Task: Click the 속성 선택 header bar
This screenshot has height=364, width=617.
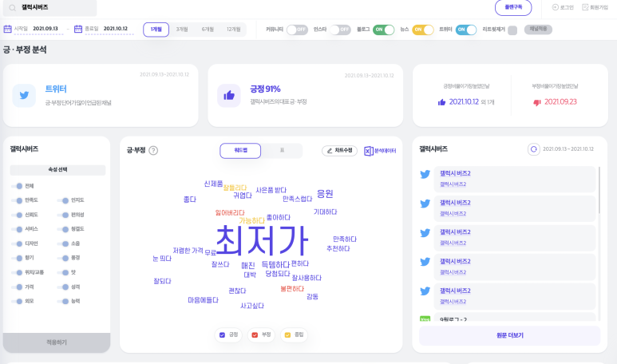Action: click(57, 170)
